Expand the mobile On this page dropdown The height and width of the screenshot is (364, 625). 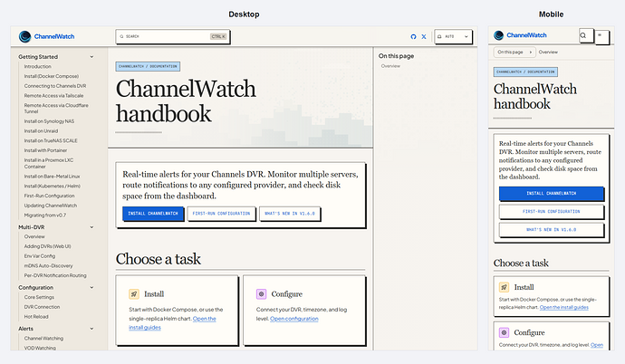514,53
